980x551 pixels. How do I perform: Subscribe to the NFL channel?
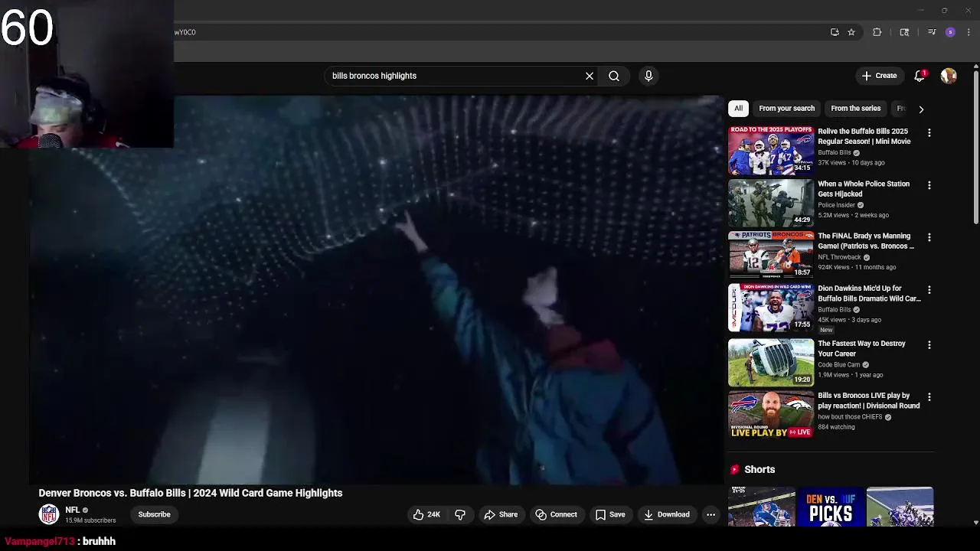[x=154, y=514]
